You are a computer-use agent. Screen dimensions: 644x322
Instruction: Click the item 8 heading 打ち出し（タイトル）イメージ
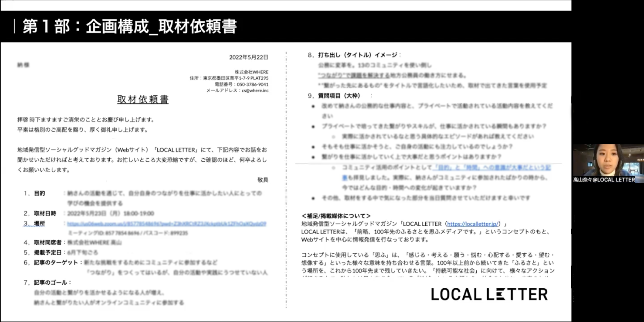pos(358,55)
